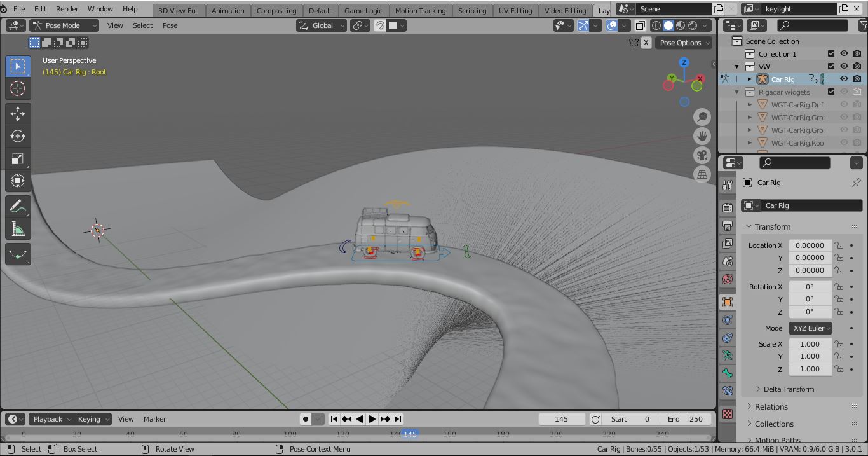Uncheck the VW collection checkbox
Screen dimensions: 868x456
(x=831, y=66)
